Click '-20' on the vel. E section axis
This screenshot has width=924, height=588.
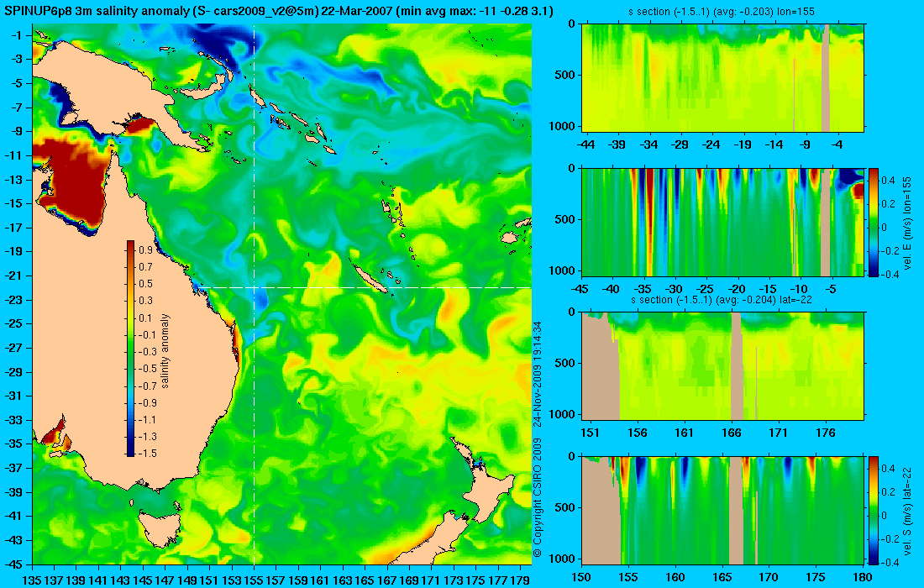[x=737, y=289]
